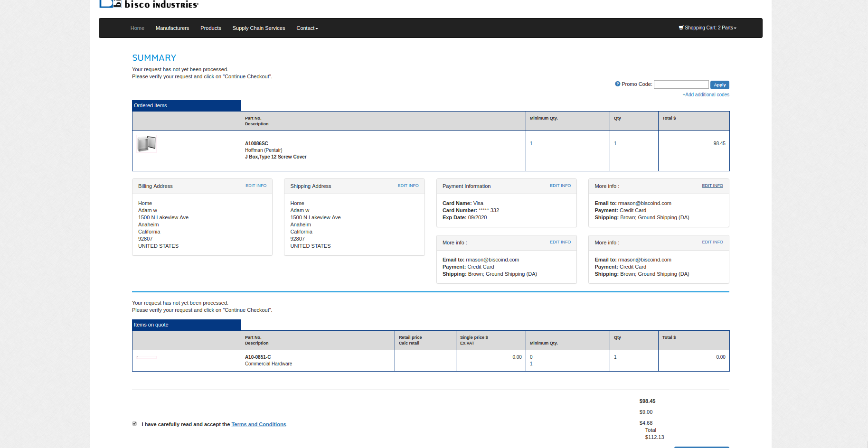Go to the Home menu item
868x448 pixels.
[137, 28]
